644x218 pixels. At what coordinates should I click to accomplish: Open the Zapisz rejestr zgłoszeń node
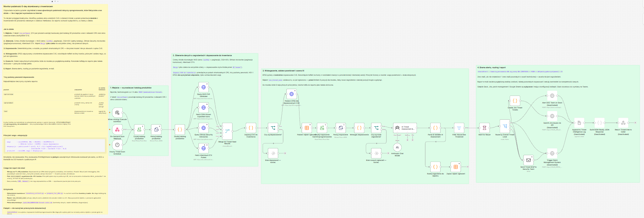click(x=455, y=167)
